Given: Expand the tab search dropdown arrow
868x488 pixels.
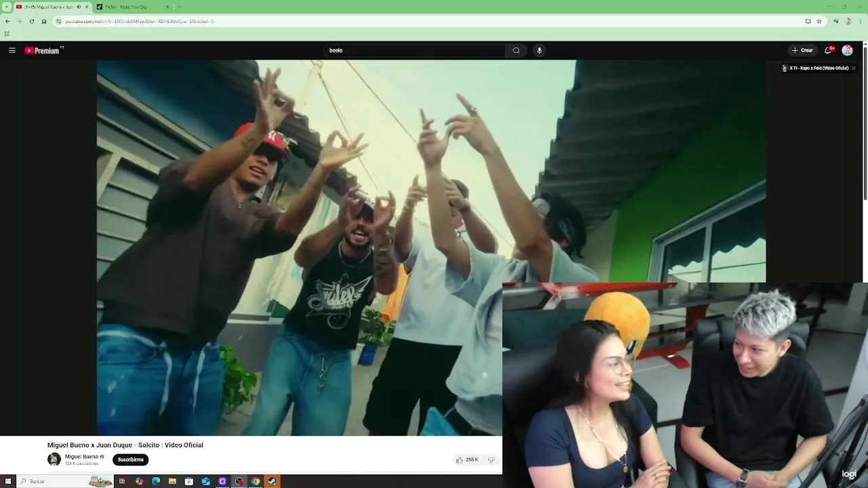Looking at the screenshot, I should tap(6, 7).
